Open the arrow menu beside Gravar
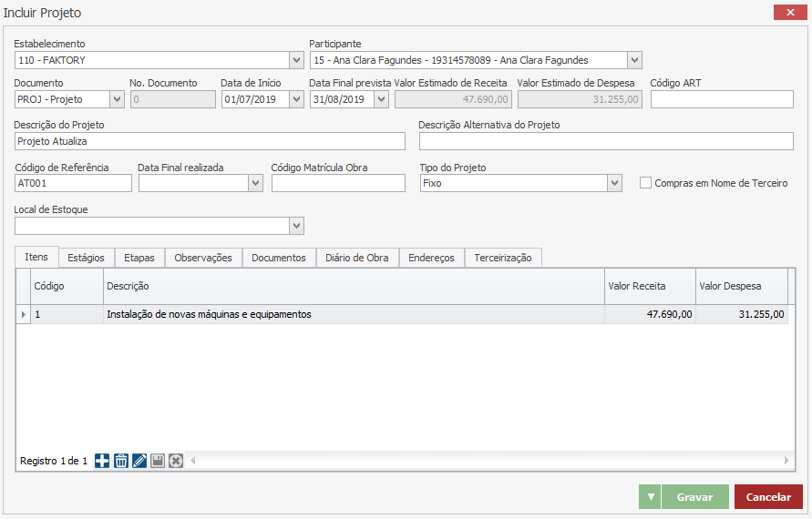 (x=650, y=497)
